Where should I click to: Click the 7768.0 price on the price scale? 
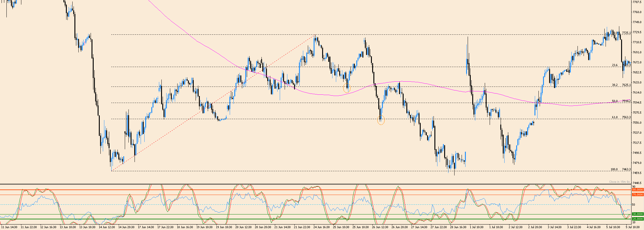tap(637, 12)
